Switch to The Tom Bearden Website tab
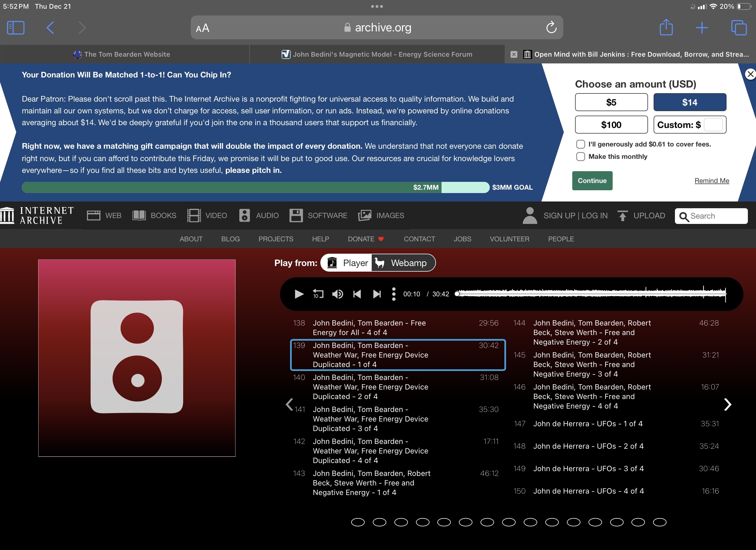756x550 pixels. [x=124, y=54]
